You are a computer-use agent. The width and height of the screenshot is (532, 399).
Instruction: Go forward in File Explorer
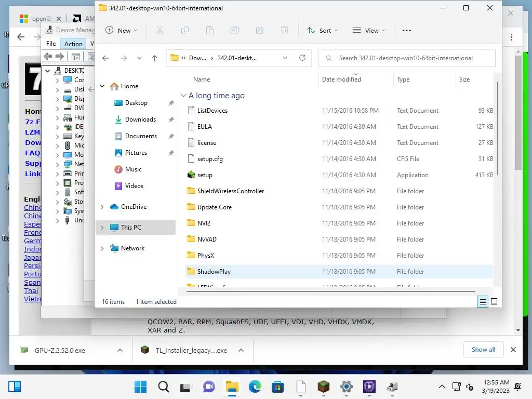124,58
